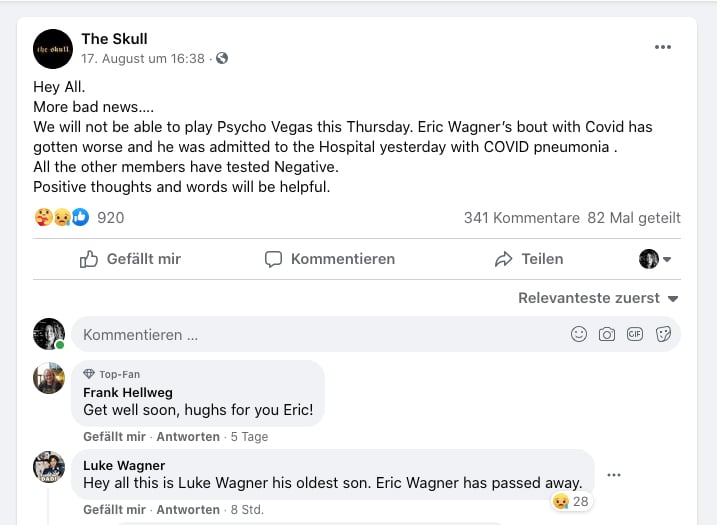Expand the Relevanteste zuerst sort dropdown
This screenshot has height=525, width=717.
coord(598,298)
